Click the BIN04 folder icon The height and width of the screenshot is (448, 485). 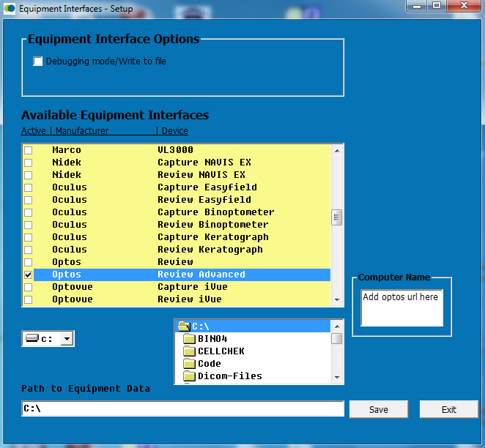tap(189, 339)
